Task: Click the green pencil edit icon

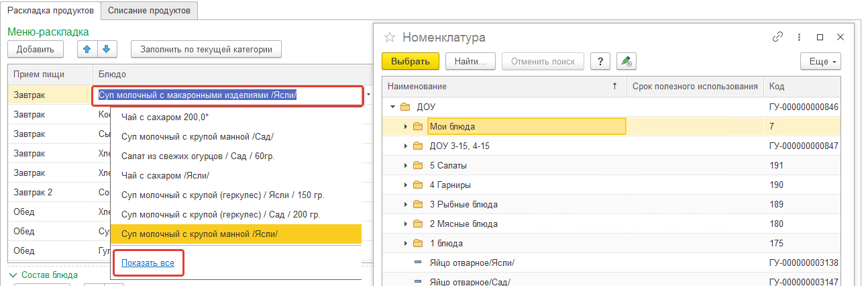Action: [626, 61]
